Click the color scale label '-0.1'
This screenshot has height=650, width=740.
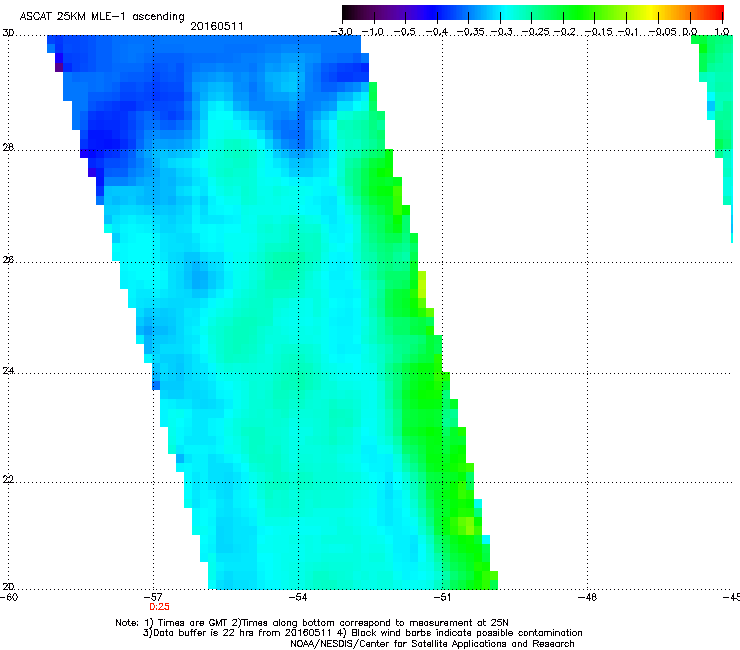(628, 32)
